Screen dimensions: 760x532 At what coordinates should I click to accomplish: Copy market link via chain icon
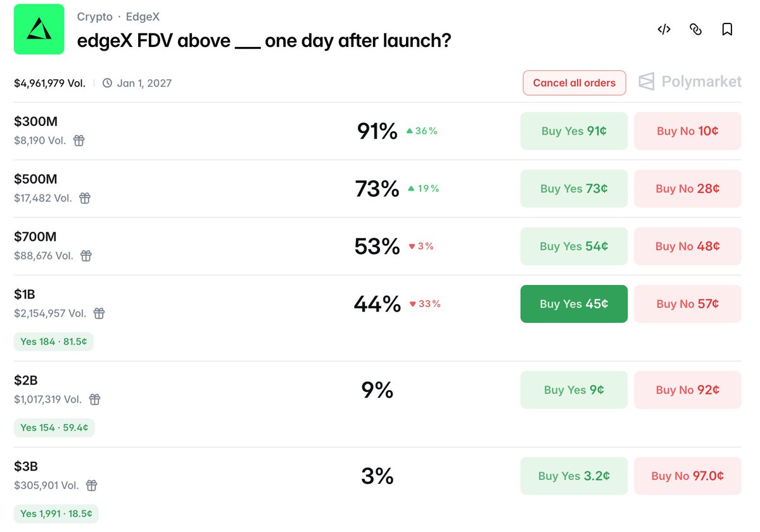(x=695, y=29)
